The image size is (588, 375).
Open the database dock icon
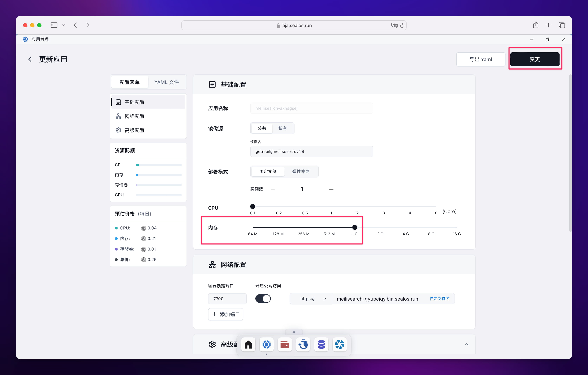click(x=321, y=344)
